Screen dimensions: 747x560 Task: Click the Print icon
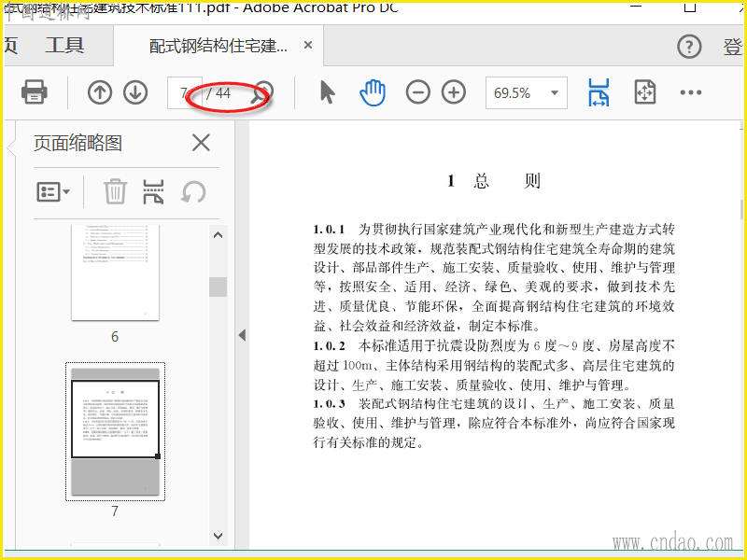point(35,91)
